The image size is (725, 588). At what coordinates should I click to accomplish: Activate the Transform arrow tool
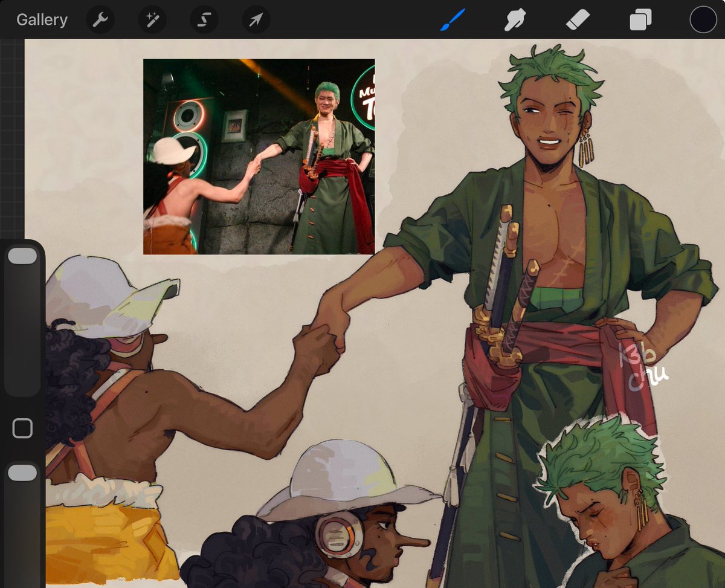[x=256, y=20]
